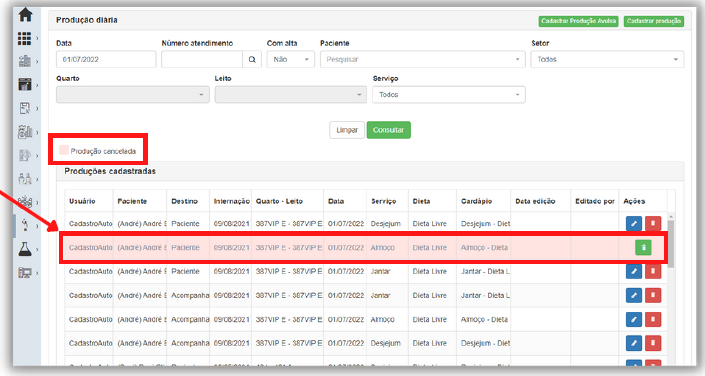This screenshot has height=376, width=705.
Task: Click the Editado por column header
Action: 595,201
